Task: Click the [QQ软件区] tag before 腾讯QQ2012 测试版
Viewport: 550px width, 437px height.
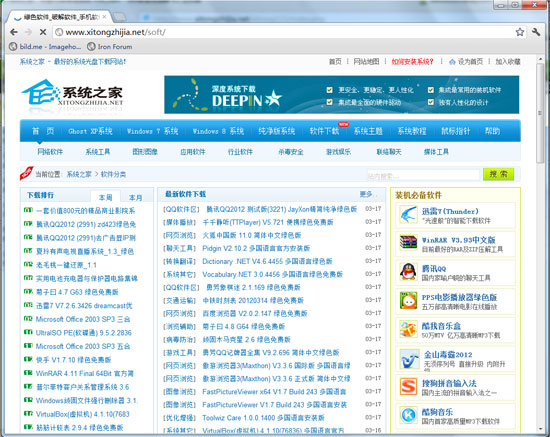Action: (181, 209)
